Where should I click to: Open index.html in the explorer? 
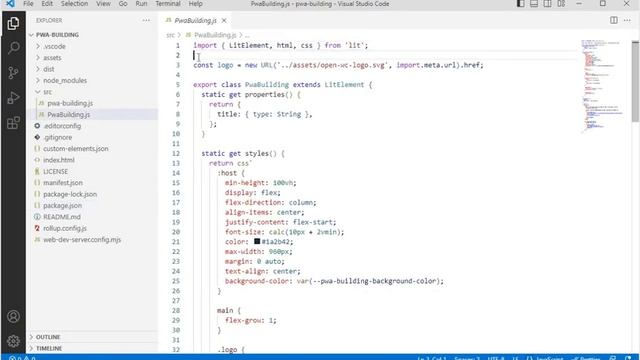[x=59, y=160]
